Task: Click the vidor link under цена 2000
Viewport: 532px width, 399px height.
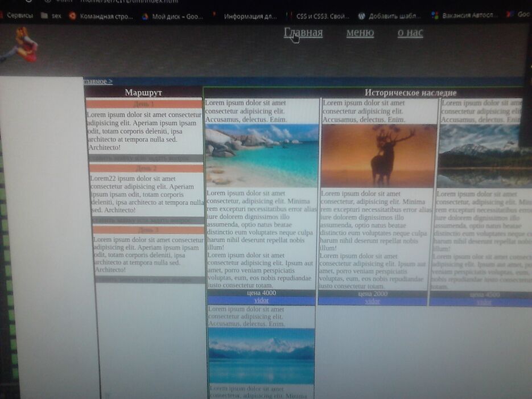Action: [x=373, y=301]
